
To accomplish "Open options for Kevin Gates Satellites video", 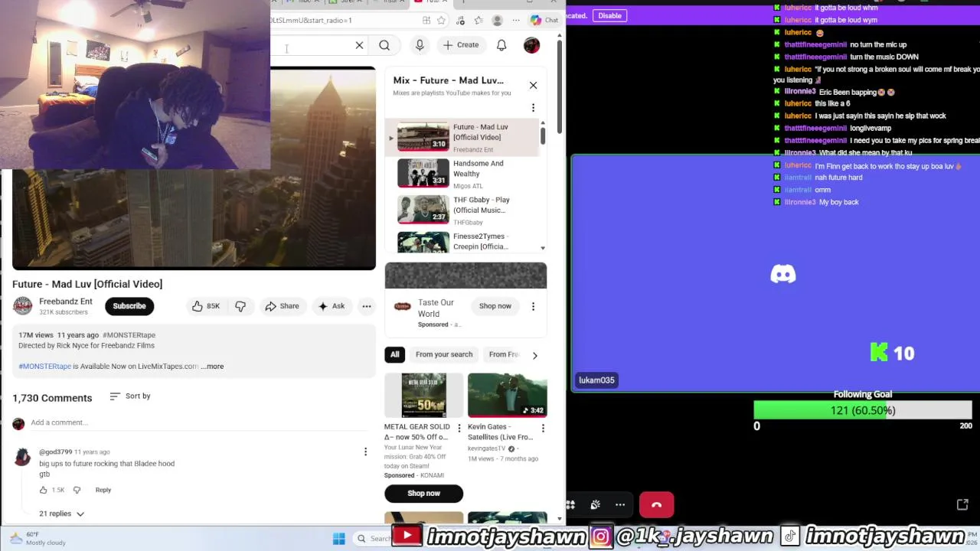I will coord(543,429).
